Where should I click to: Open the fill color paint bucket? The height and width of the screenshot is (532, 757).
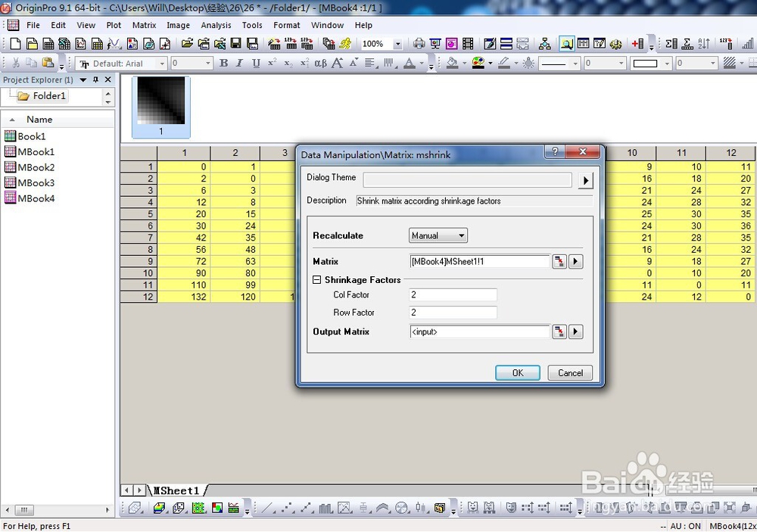(x=453, y=64)
